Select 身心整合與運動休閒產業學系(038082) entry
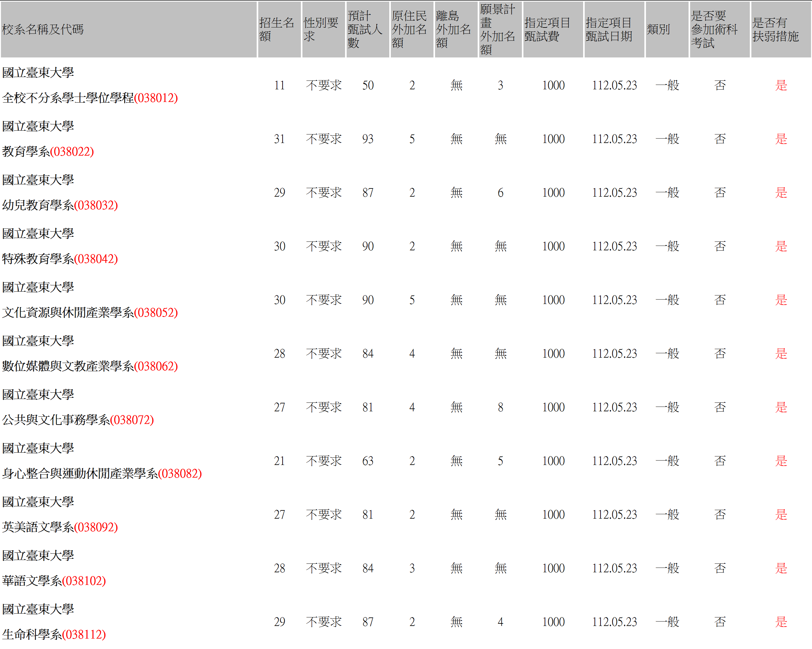 click(x=102, y=473)
